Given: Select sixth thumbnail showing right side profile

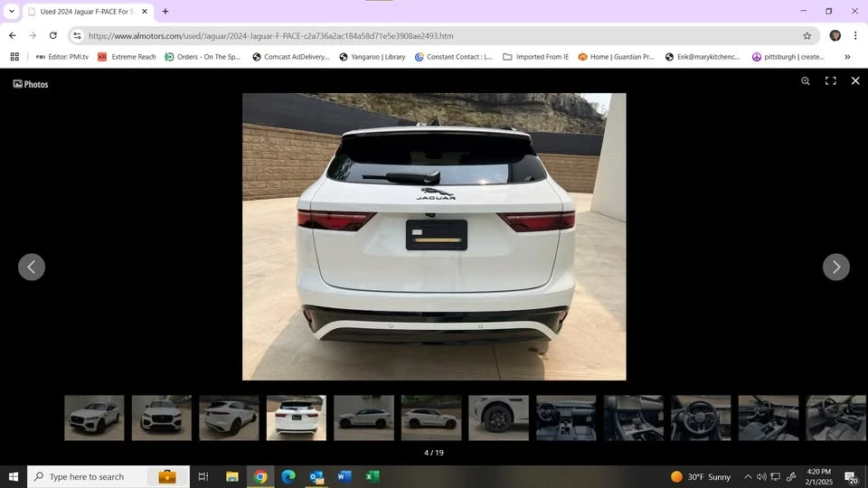Looking at the screenshot, I should pyautogui.click(x=431, y=418).
